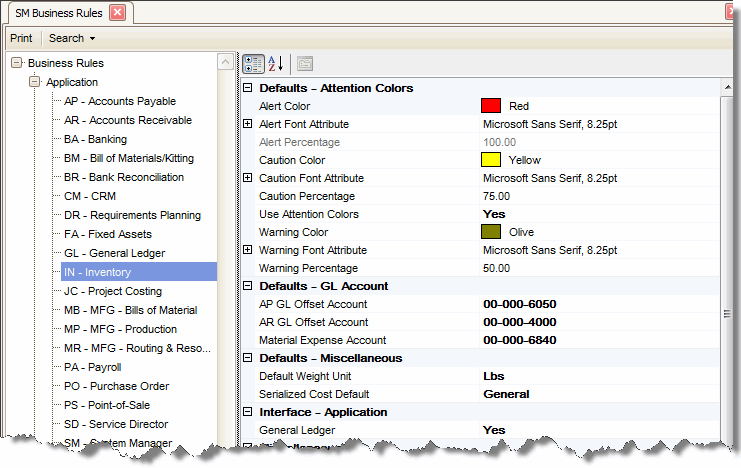Edit the AP GL Offset Account value
The image size is (741, 468).
[519, 304]
